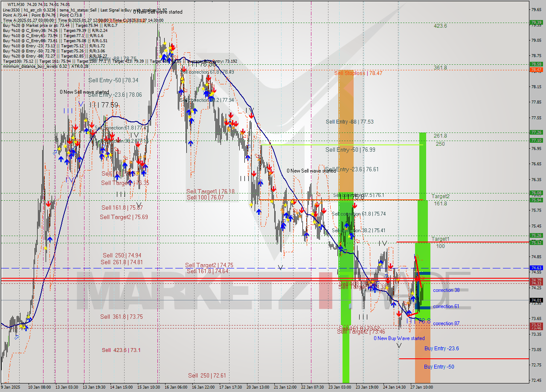Select the 'Buy Entry -23.6' label
This screenshot has width=546, height=392.
coord(441,349)
